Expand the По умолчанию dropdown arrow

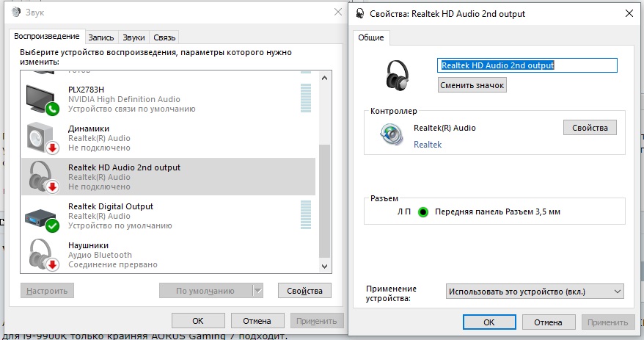(257, 291)
